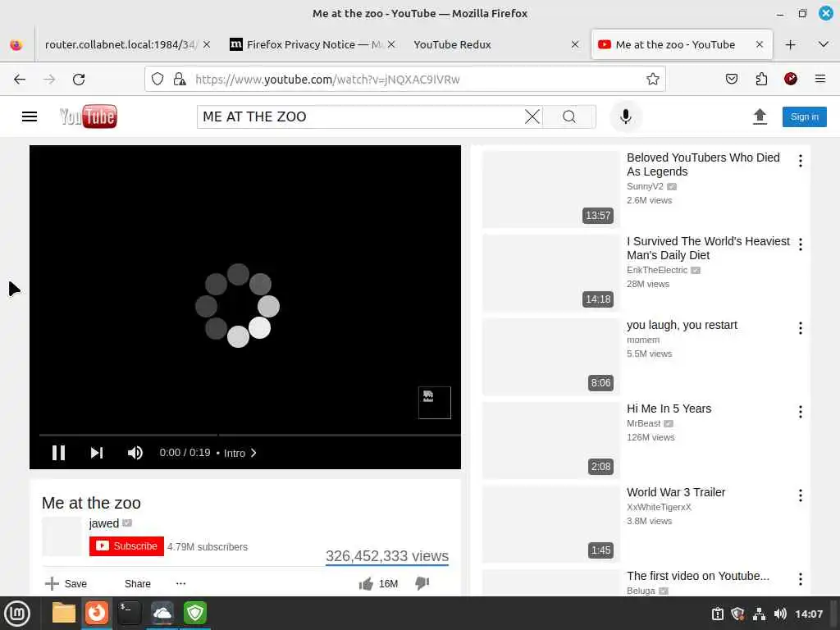
Task: Open Firefox View pinned icon
Action: click(16, 44)
